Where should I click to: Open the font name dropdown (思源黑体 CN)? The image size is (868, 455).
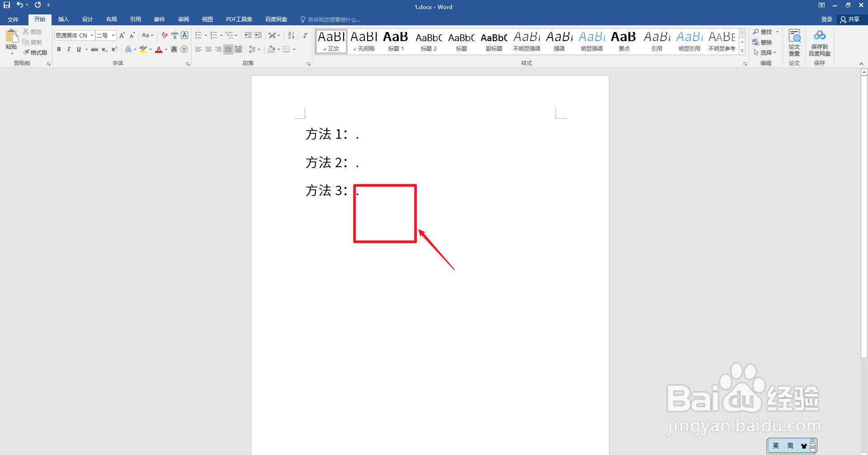point(92,35)
